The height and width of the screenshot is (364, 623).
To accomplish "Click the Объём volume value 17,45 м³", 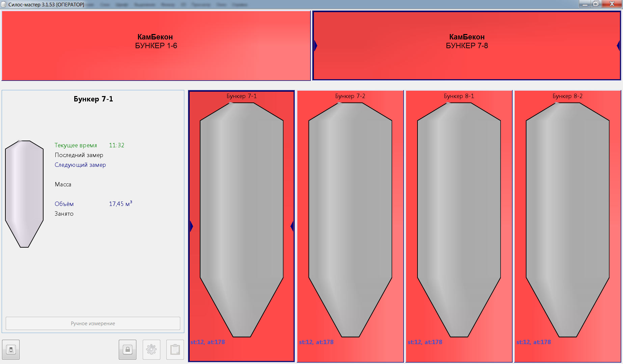I will coord(120,204).
